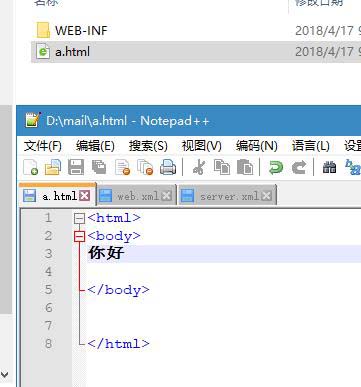361x387 pixels.
Task: Open the 搜索(S) menu
Action: [148, 146]
